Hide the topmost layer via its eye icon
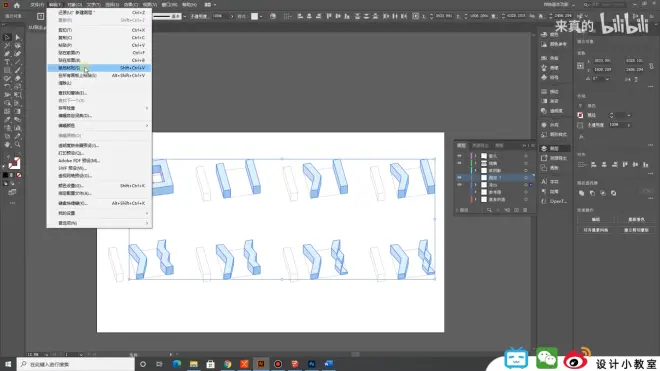The width and height of the screenshot is (660, 371). tap(459, 156)
